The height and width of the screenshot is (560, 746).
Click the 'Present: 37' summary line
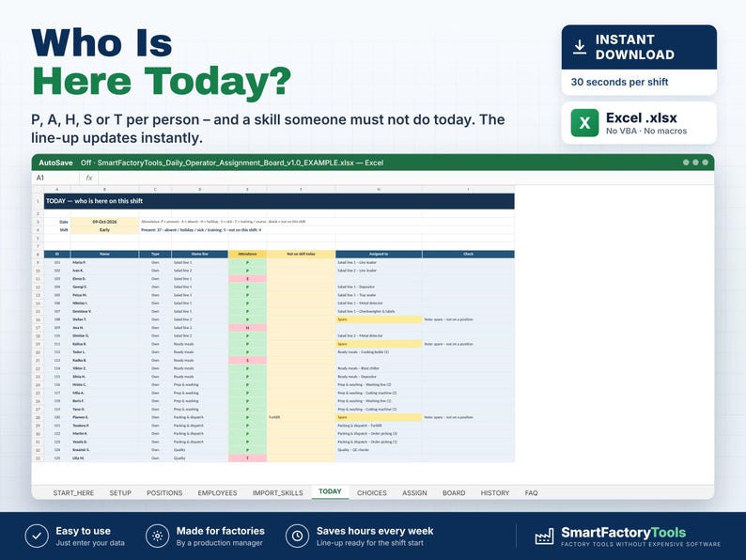tap(201, 230)
